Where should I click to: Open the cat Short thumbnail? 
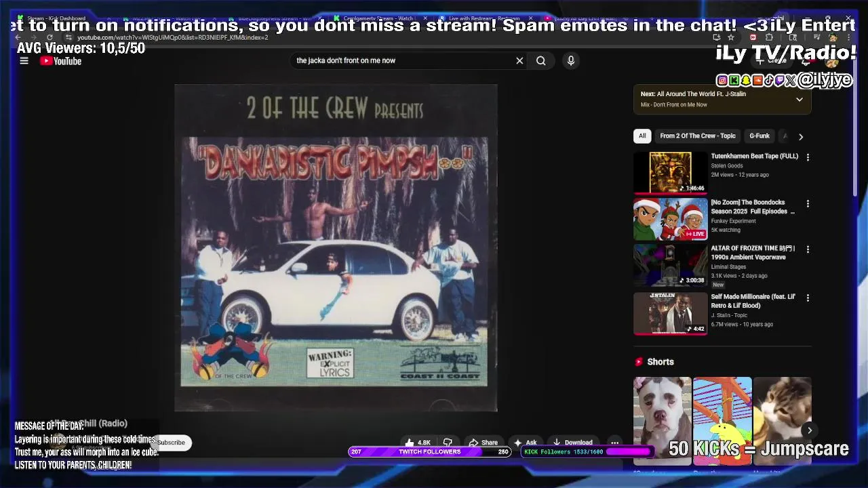(782, 421)
